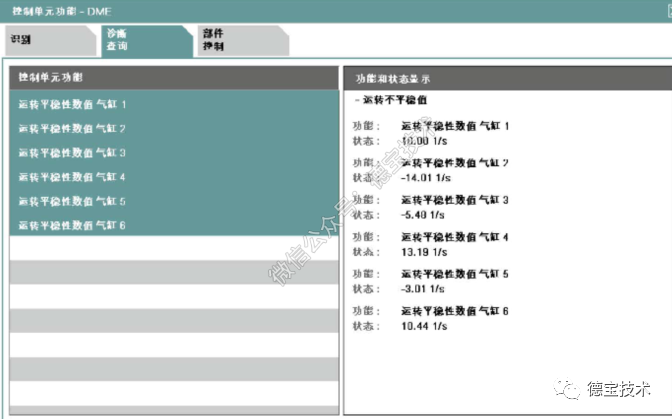Image resolution: width=672 pixels, height=419 pixels.
Task: Select 运转平稳性数值 气缸 1 in function list
Action: (x=72, y=104)
